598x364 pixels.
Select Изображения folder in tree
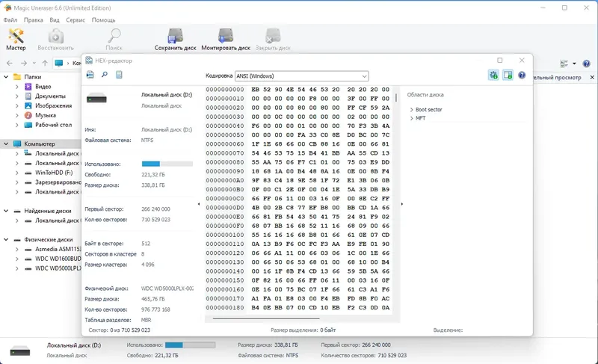pos(53,105)
